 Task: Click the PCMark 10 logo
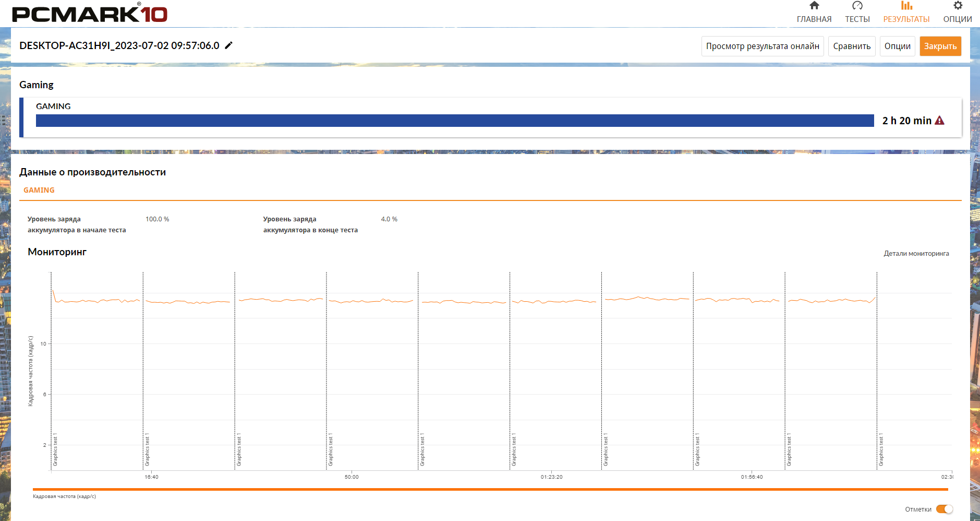tap(89, 13)
